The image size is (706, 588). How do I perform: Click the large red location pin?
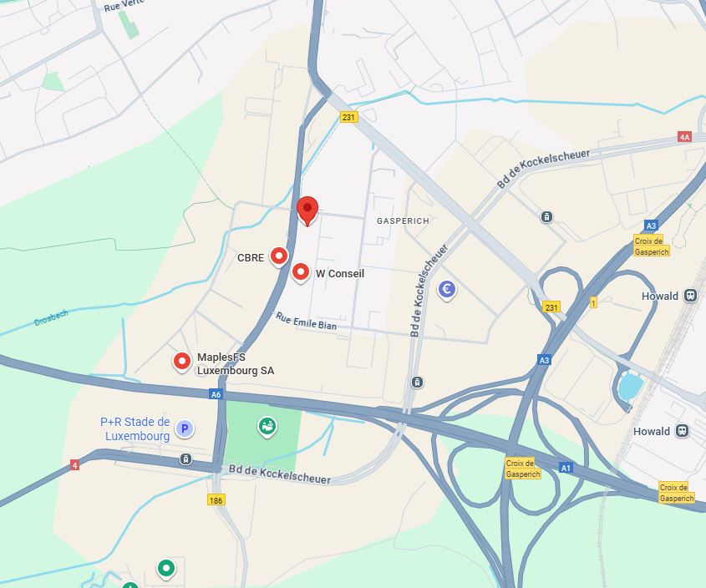[307, 210]
